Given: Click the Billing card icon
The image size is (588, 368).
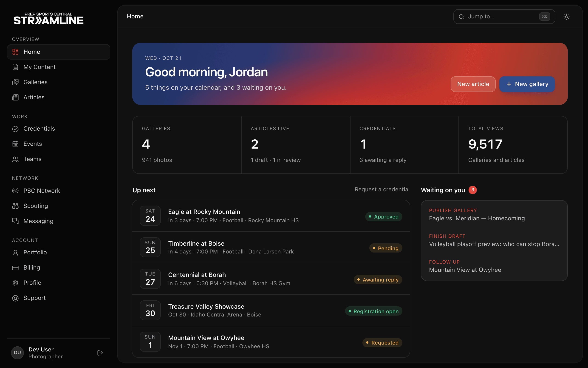Looking at the screenshot, I should (15, 268).
